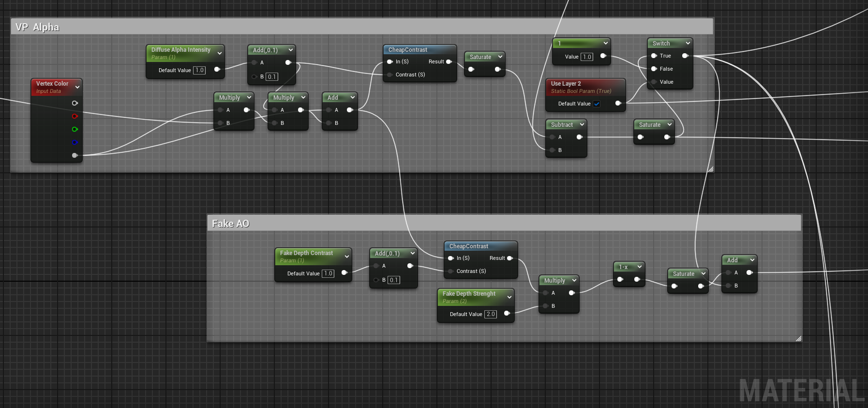The width and height of the screenshot is (868, 408).
Task: Click the Result pin of the VP Alpha CheapContrast
Action: [449, 61]
